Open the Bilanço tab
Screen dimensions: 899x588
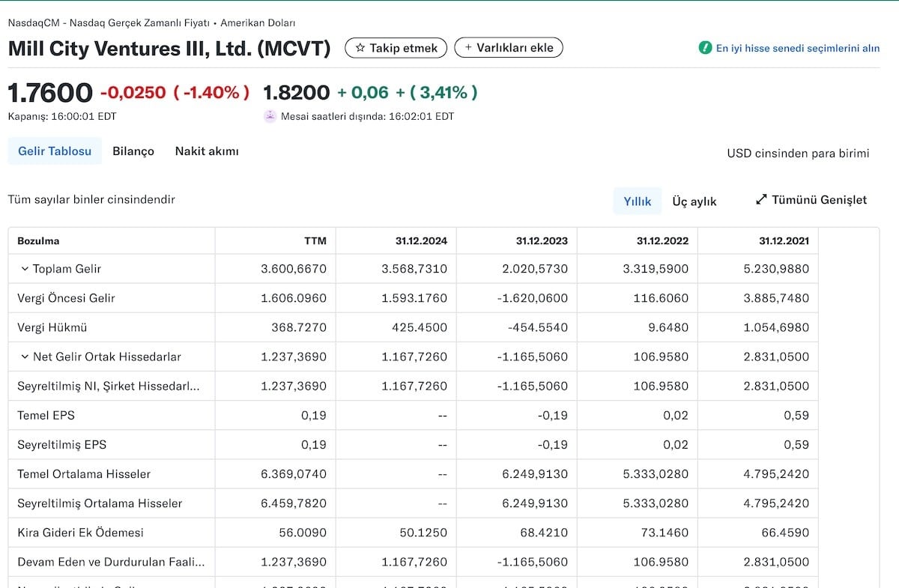133,151
